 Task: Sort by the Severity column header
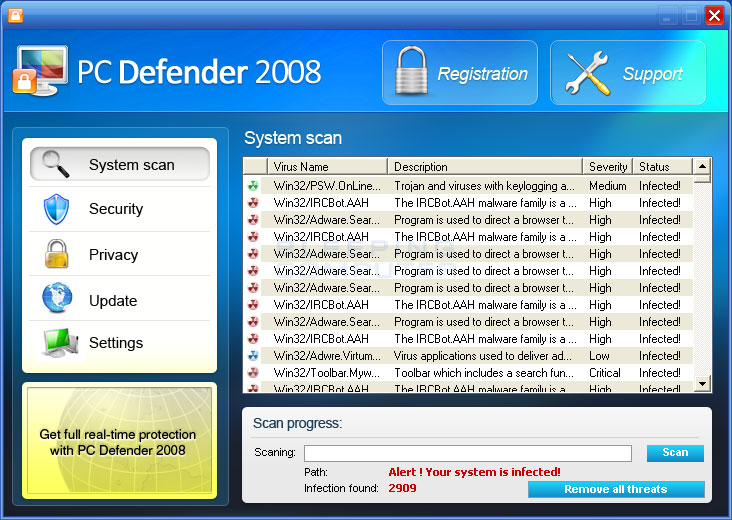click(x=608, y=167)
